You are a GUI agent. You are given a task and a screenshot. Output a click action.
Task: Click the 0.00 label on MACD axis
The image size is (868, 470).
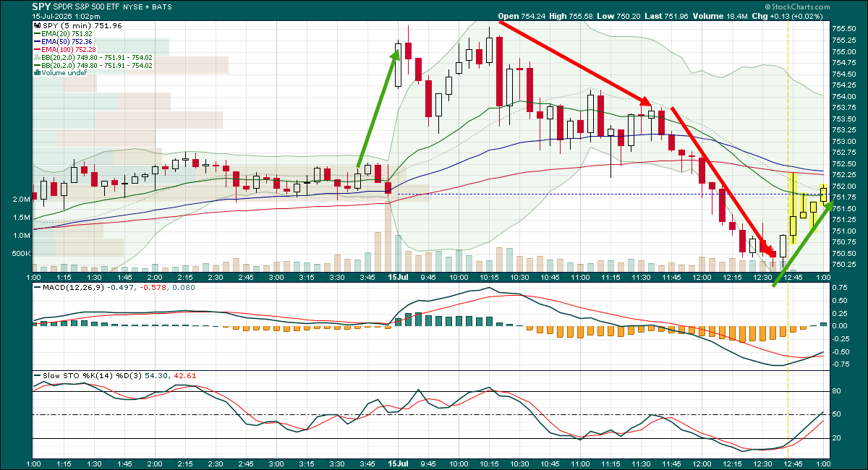pyautogui.click(x=840, y=326)
